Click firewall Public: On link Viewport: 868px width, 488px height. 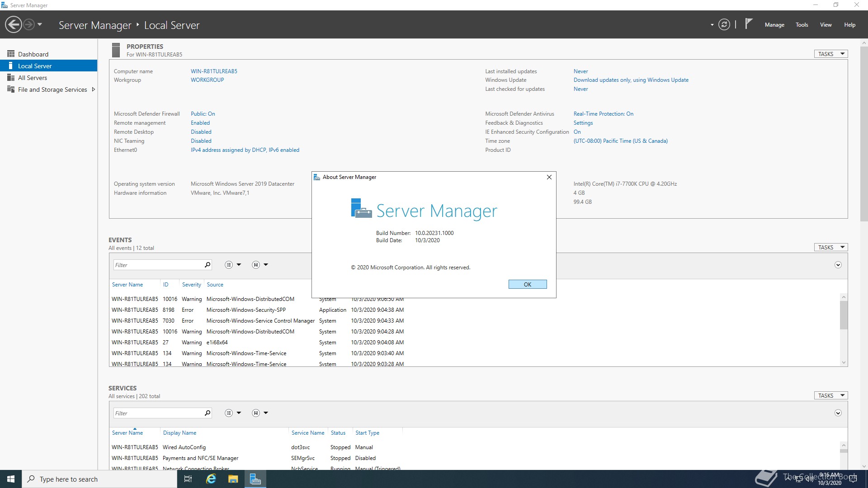click(203, 114)
